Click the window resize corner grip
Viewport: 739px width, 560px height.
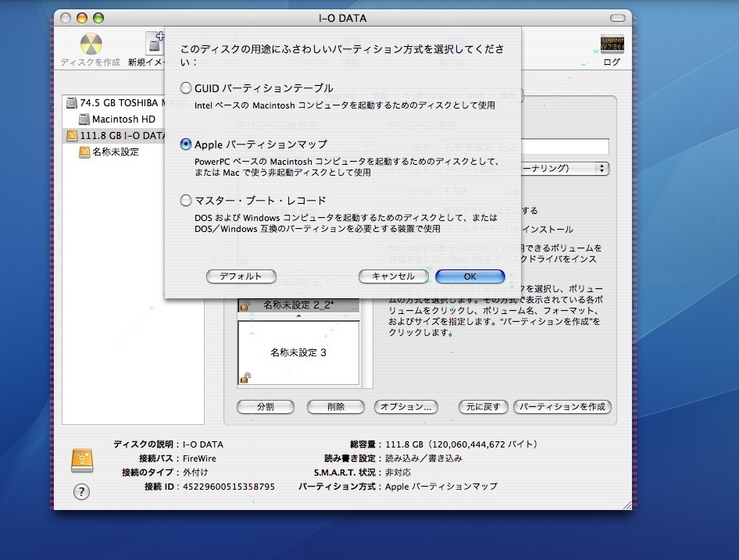coord(627,505)
